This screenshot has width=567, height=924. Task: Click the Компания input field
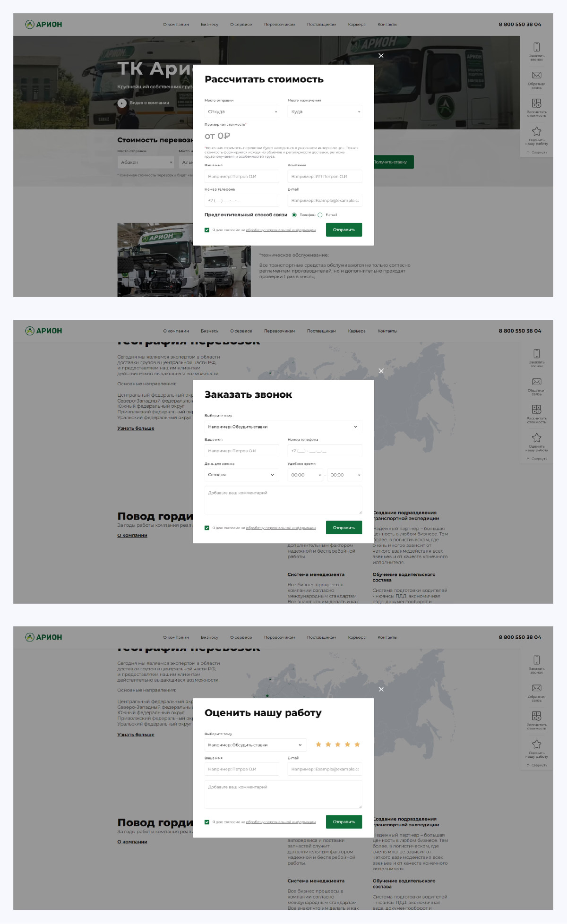pyautogui.click(x=325, y=176)
